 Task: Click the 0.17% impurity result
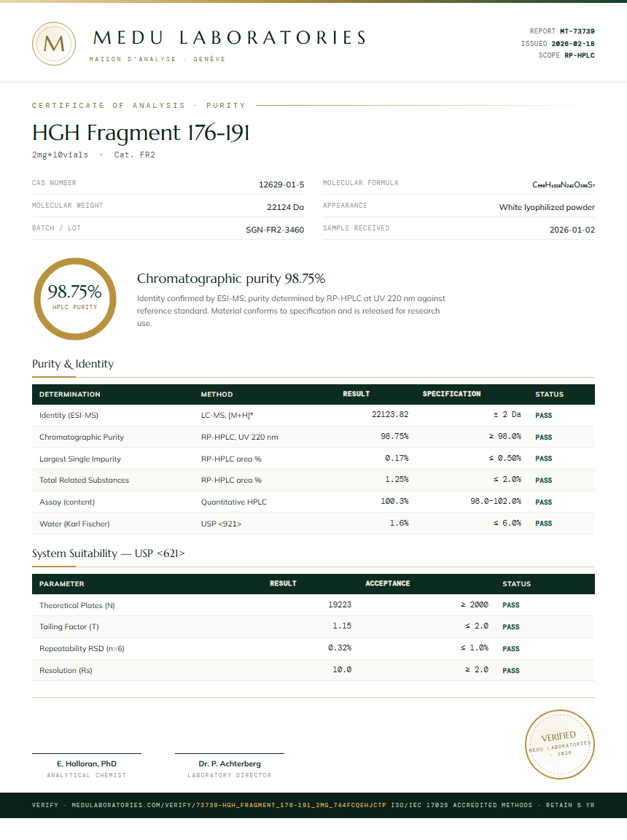coord(396,459)
